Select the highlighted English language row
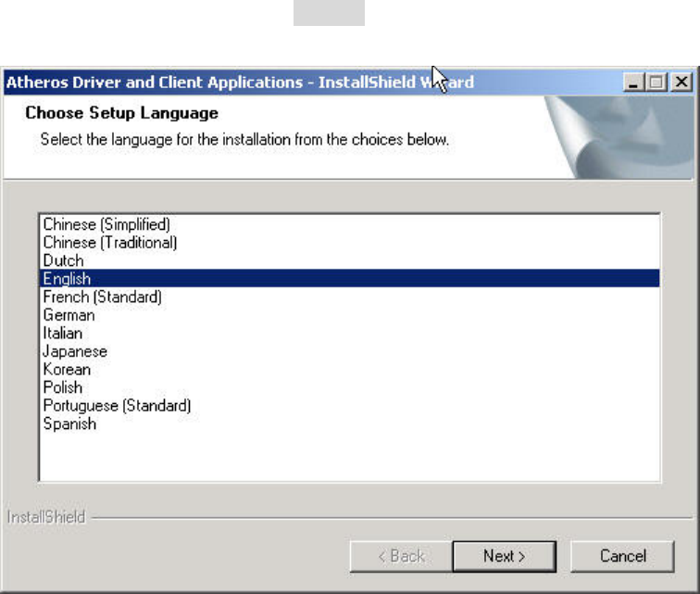700x594 pixels. 350,278
